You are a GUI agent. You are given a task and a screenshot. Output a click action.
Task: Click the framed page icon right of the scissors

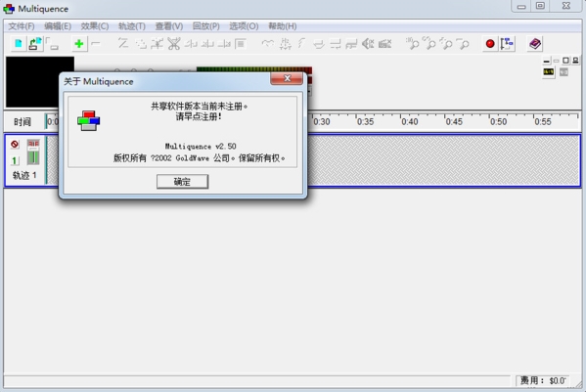(x=241, y=44)
